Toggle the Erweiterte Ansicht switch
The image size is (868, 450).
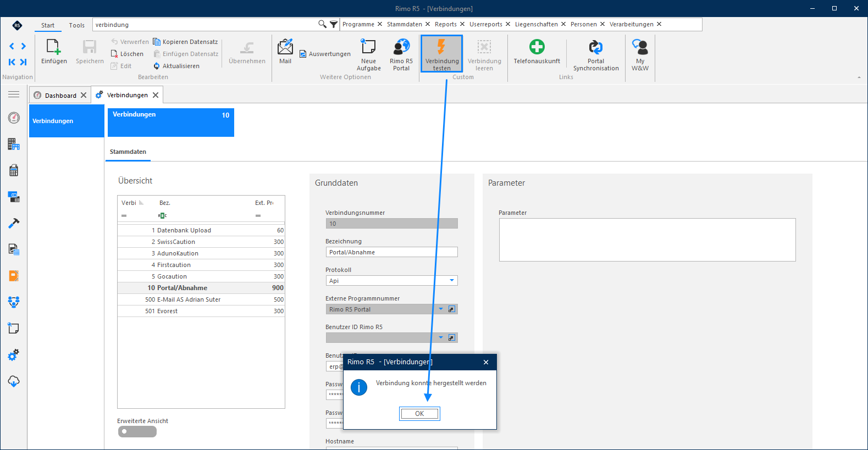point(137,432)
